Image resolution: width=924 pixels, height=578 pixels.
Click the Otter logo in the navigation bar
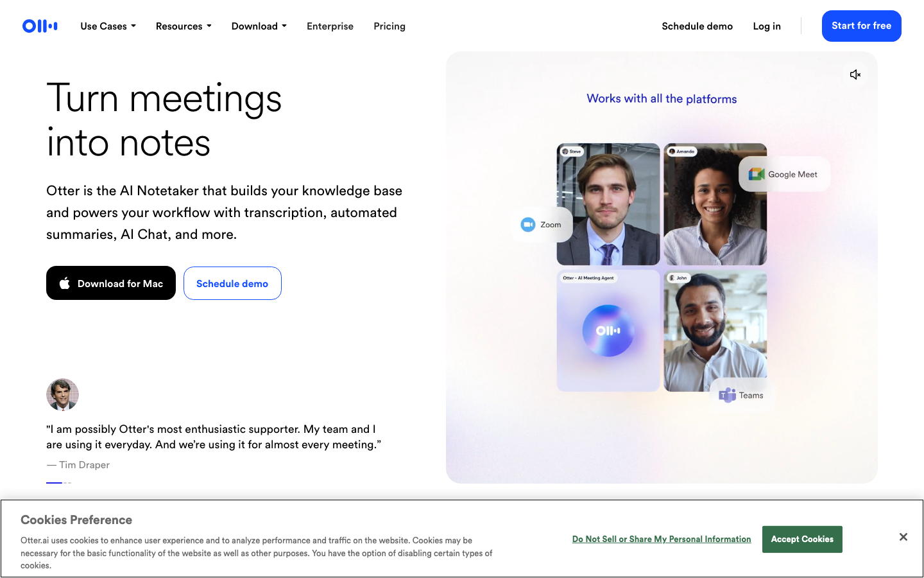(x=39, y=26)
